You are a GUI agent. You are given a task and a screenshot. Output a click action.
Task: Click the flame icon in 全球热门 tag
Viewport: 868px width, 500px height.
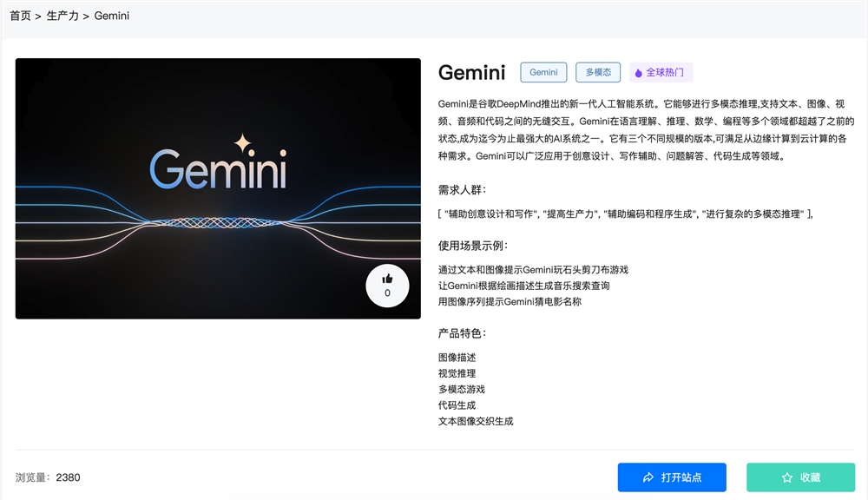point(638,73)
